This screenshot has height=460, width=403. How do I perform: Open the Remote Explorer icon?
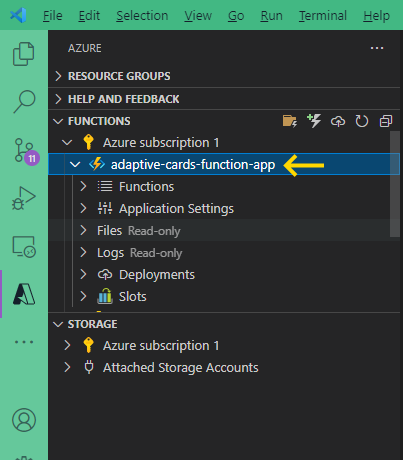pyautogui.click(x=24, y=247)
